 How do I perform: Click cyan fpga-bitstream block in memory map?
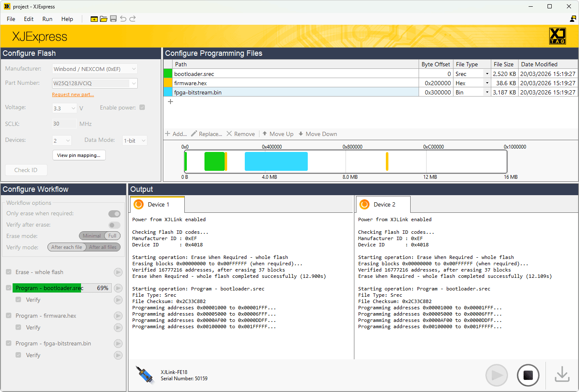point(276,162)
